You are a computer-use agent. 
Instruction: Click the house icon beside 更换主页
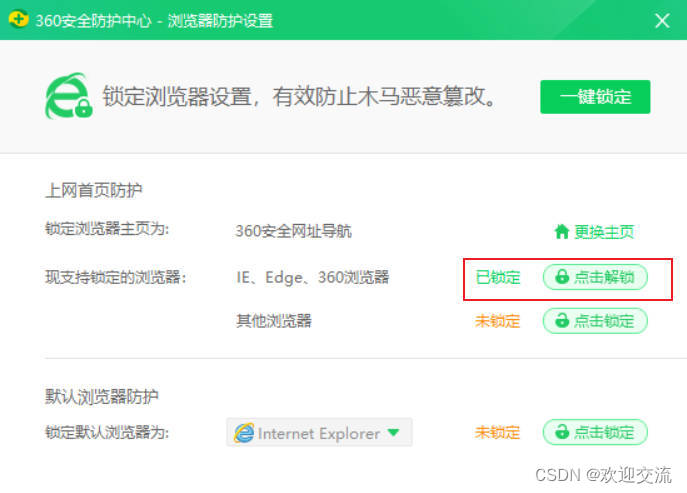562,231
